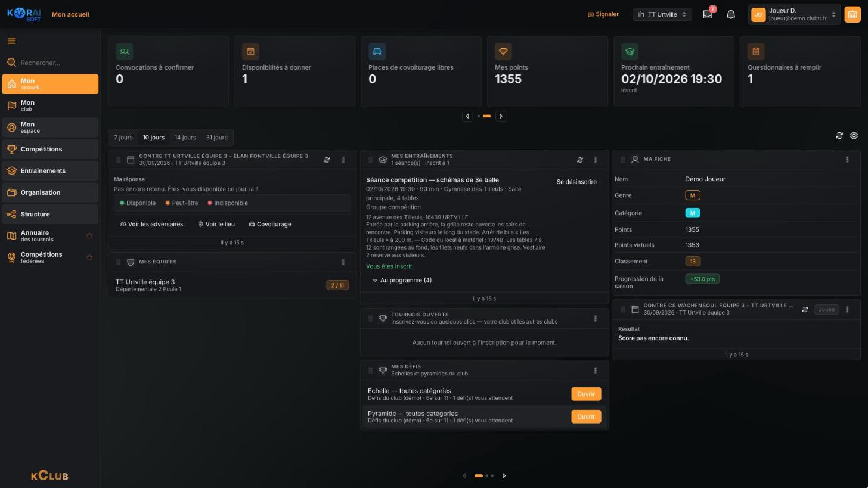Select the Disponible availability option
Image resolution: width=868 pixels, height=488 pixels.
[x=138, y=203]
